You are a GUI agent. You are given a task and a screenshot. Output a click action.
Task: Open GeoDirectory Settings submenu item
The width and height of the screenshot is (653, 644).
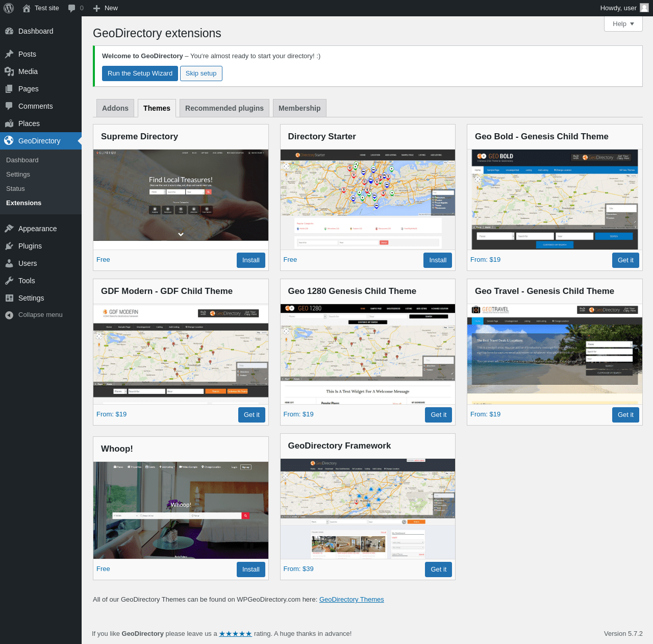(18, 175)
